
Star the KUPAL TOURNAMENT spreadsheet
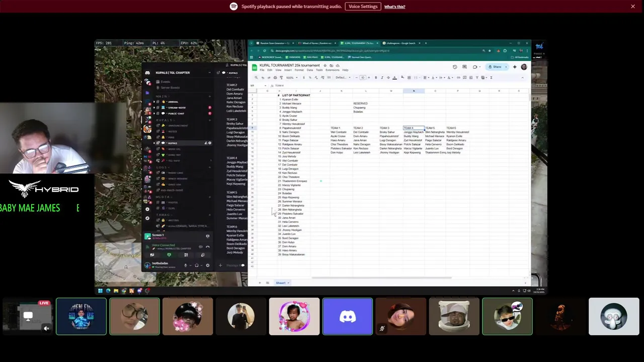point(325,65)
